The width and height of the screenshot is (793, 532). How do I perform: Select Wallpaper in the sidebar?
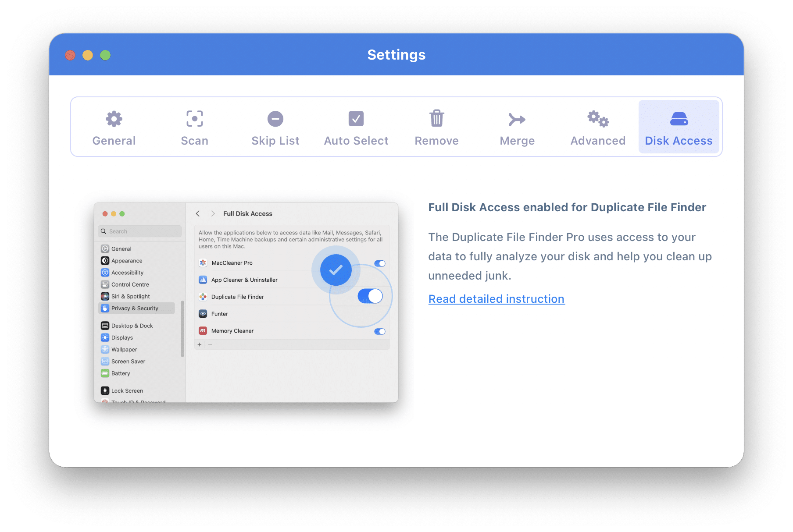(x=137, y=349)
